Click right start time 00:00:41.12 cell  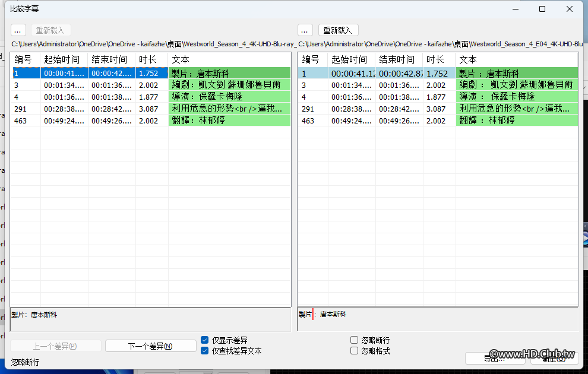(352, 73)
